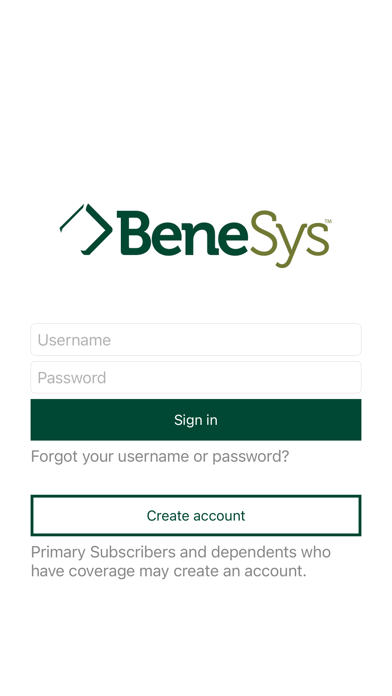Focus the Password input field
The height and width of the screenshot is (696, 392).
tap(196, 377)
